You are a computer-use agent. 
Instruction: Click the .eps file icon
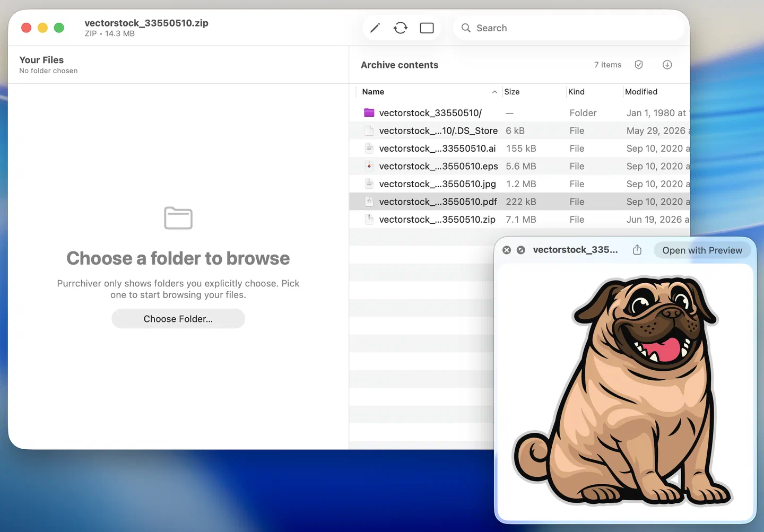click(x=369, y=166)
